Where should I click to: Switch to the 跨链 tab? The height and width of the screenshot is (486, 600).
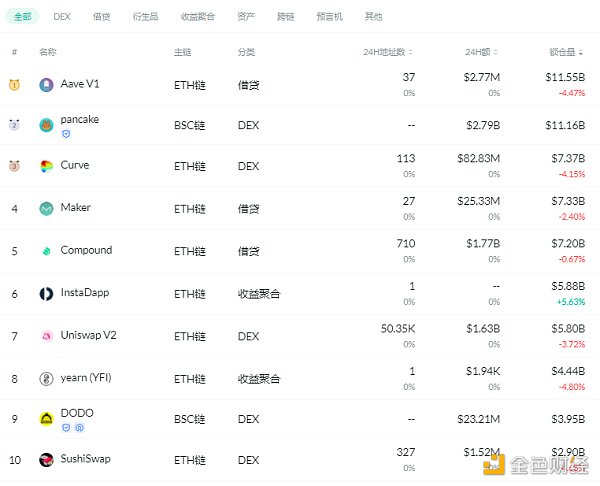click(285, 16)
